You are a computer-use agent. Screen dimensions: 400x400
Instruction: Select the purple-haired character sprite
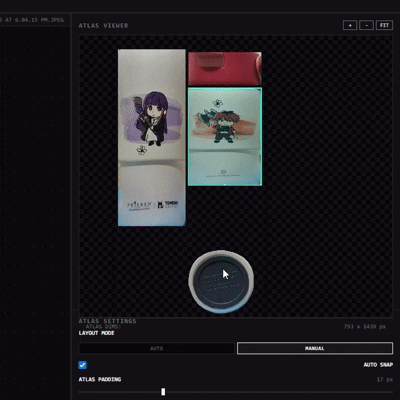pos(152,138)
